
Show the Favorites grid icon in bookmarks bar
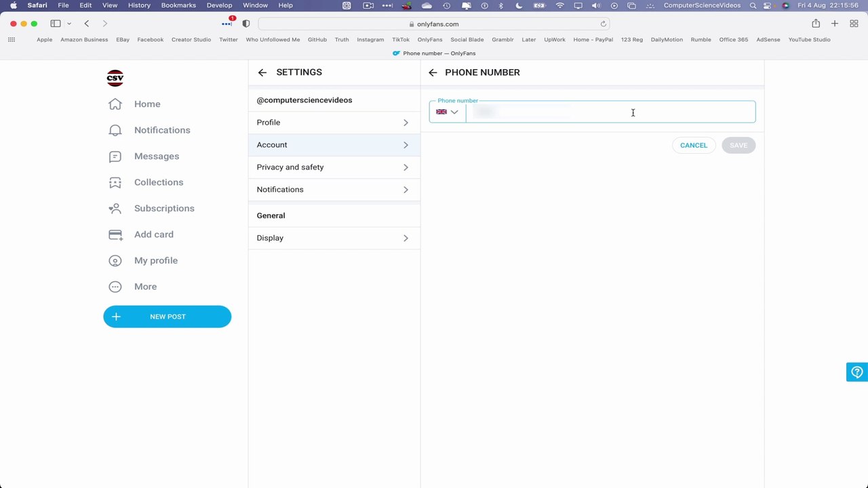click(12, 39)
